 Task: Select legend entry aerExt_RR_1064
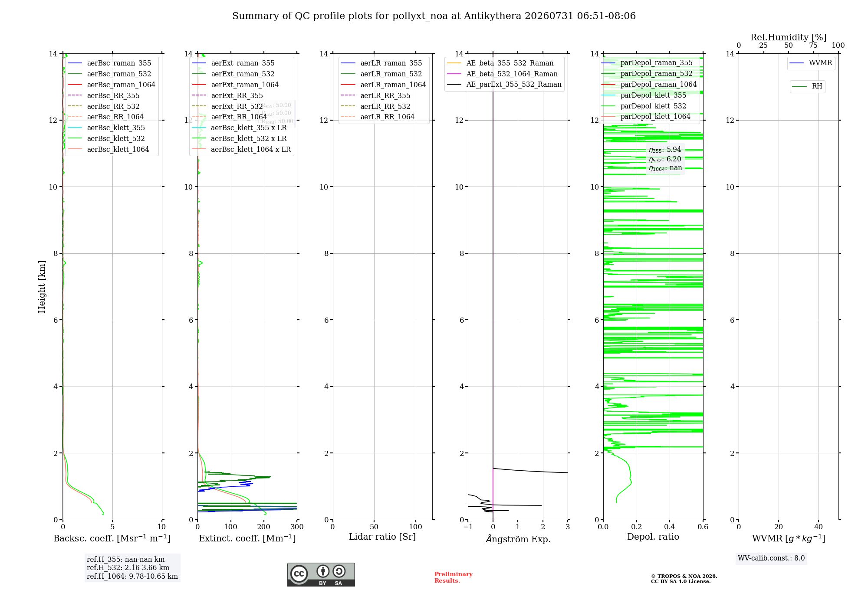coord(230,117)
